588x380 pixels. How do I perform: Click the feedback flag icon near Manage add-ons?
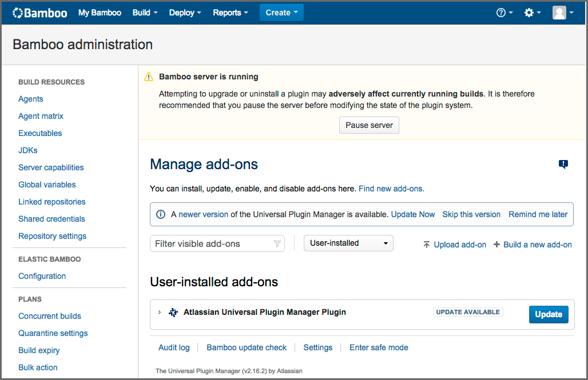coord(563,164)
